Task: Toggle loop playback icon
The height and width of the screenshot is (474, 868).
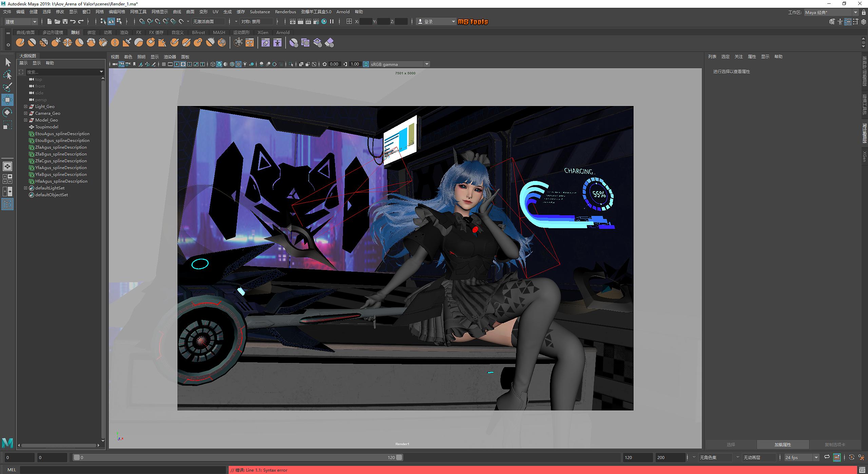Action: click(827, 457)
